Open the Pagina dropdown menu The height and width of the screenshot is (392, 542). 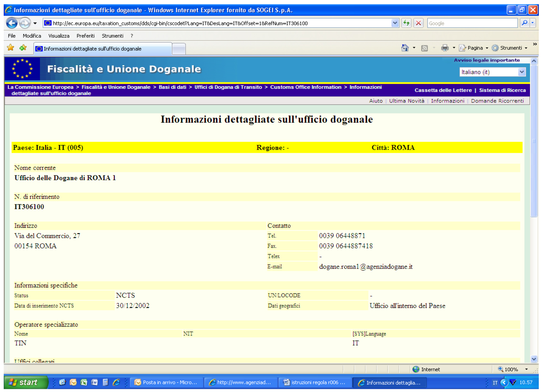475,48
